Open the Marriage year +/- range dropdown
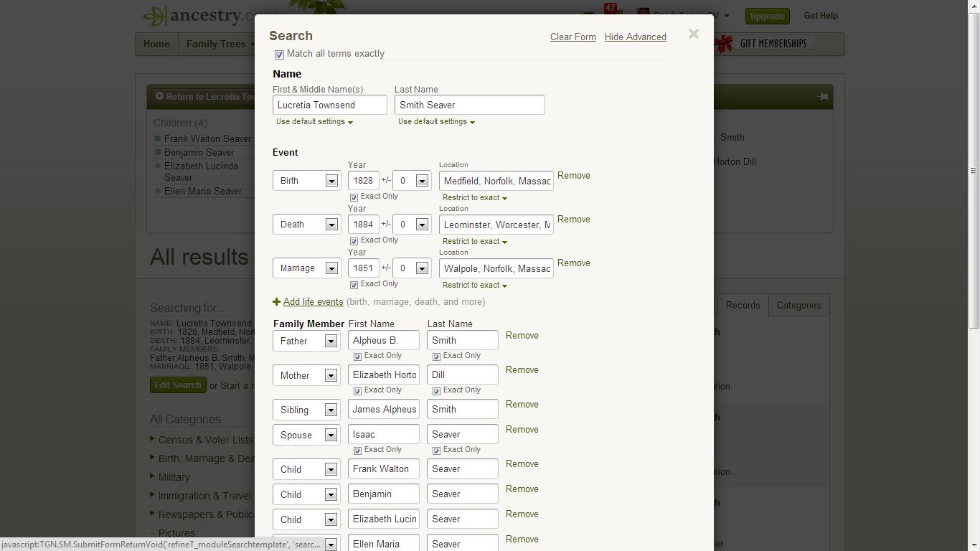980x551 pixels. (412, 268)
